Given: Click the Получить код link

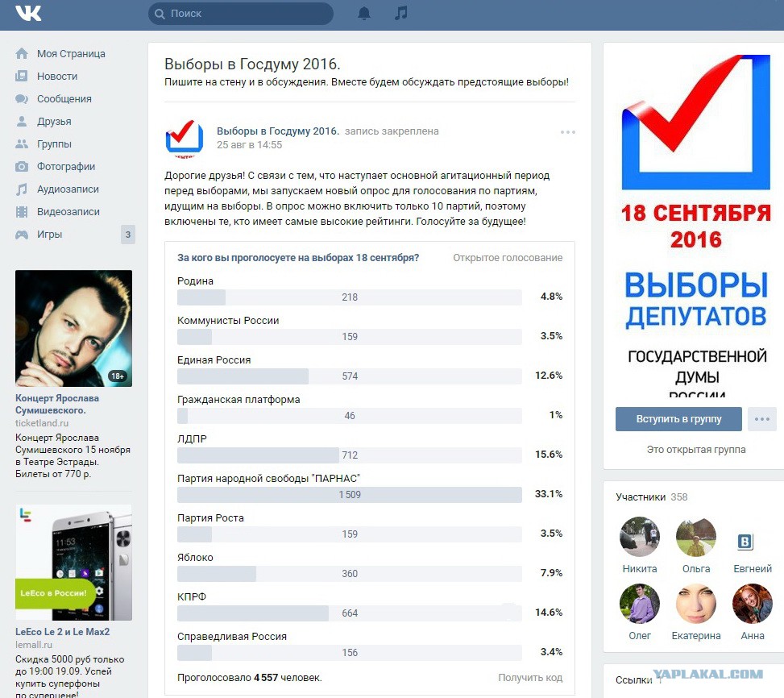Looking at the screenshot, I should point(530,678).
